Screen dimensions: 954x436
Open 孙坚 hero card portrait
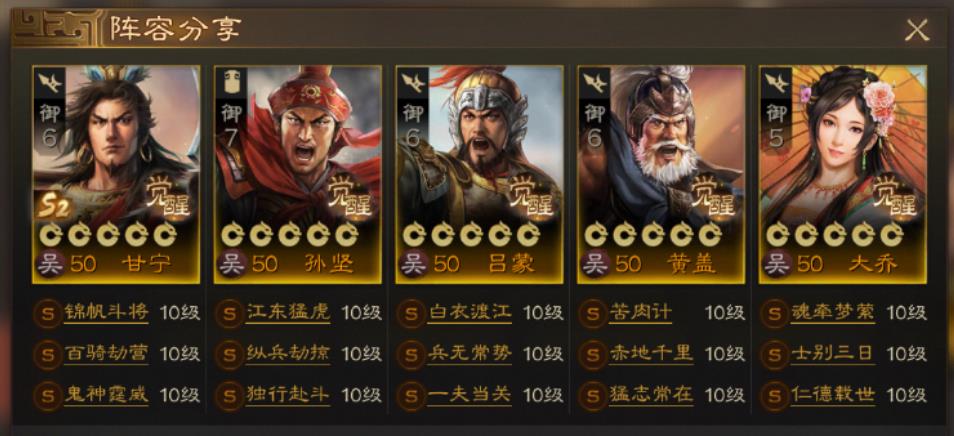[x=298, y=175]
